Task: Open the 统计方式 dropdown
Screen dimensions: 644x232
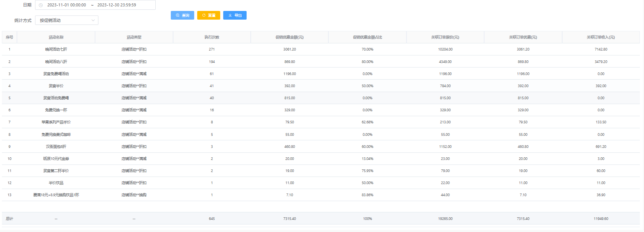Action: click(x=67, y=20)
